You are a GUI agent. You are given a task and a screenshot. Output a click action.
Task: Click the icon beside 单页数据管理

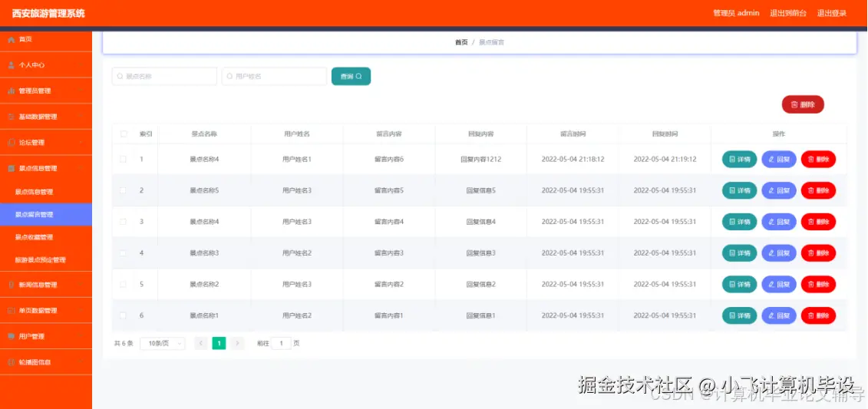tap(11, 311)
